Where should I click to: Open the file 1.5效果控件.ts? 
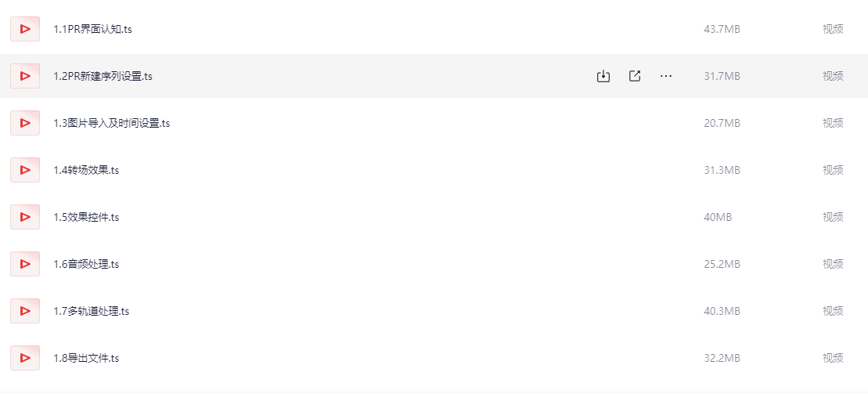pos(86,218)
